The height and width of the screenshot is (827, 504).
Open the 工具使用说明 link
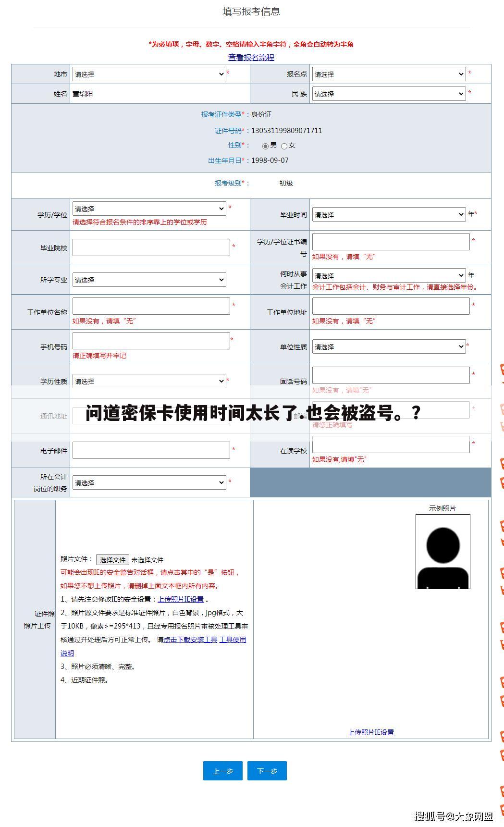coord(233,640)
